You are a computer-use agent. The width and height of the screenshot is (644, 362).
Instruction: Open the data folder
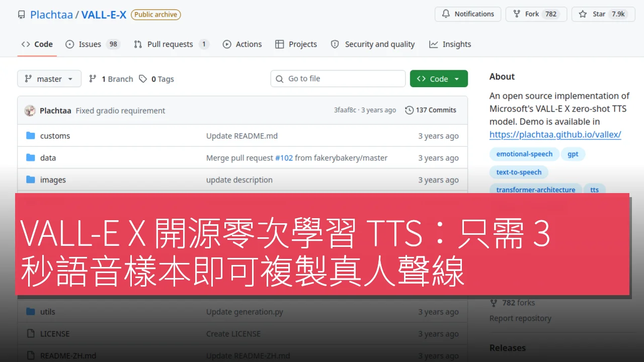[48, 158]
